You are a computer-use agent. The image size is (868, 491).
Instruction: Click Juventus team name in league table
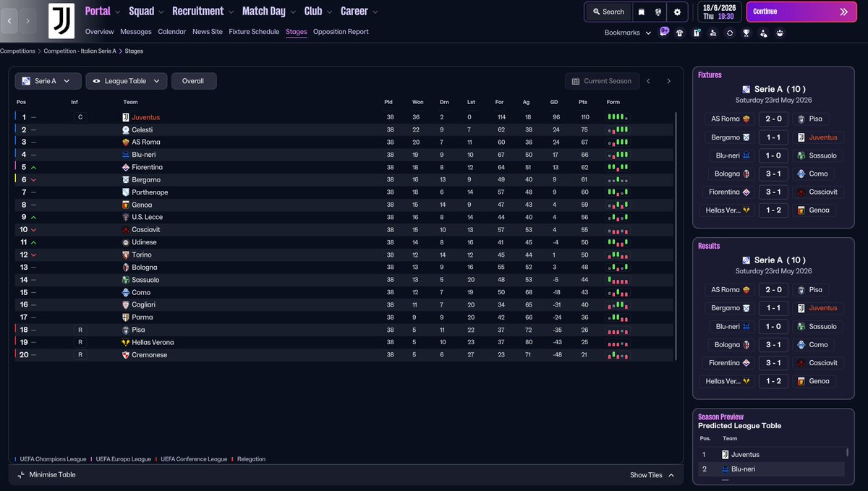point(145,117)
